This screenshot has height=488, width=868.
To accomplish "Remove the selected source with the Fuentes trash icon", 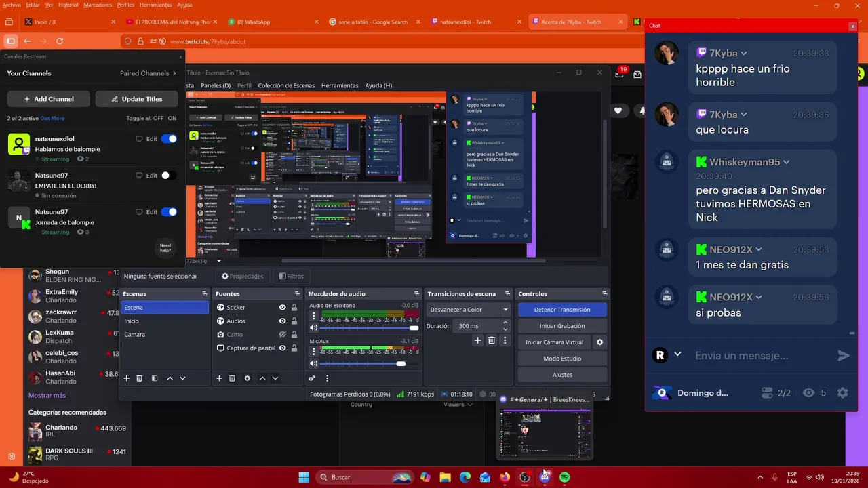I will pos(232,378).
